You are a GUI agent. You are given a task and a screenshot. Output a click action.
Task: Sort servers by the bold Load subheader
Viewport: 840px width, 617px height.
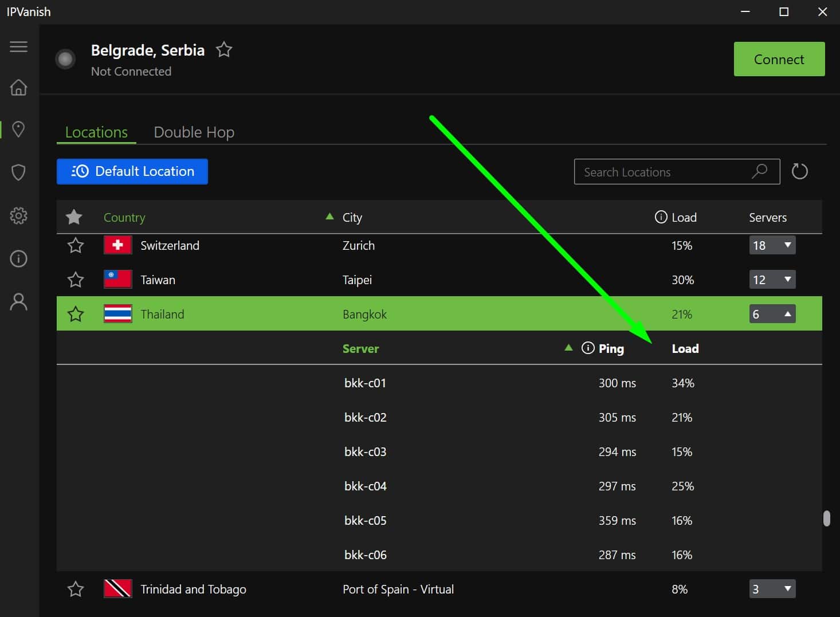(685, 349)
